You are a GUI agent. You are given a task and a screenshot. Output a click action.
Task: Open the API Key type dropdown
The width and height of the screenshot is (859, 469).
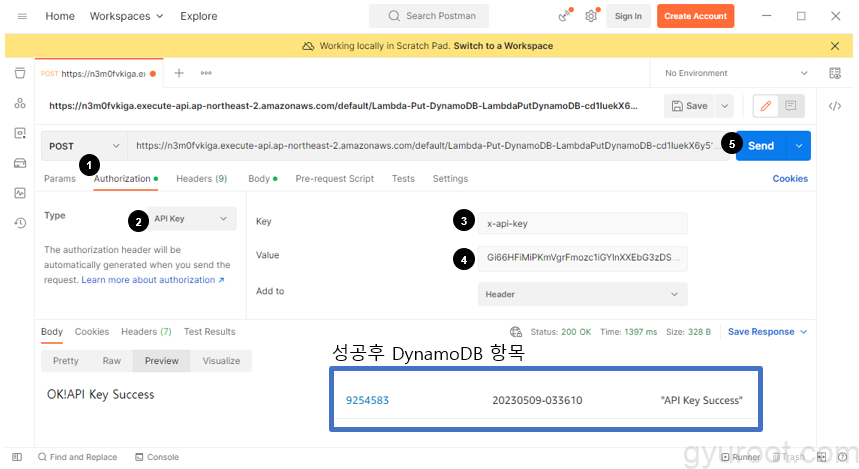click(x=192, y=218)
